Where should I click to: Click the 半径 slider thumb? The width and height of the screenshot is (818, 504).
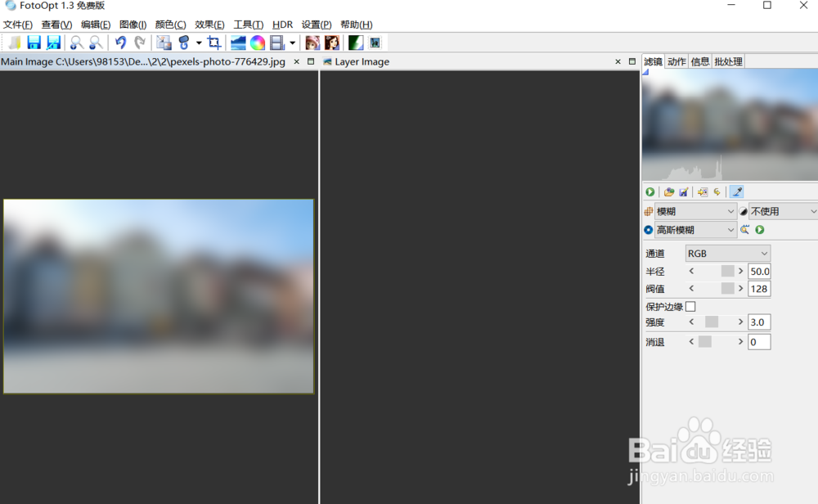click(727, 271)
